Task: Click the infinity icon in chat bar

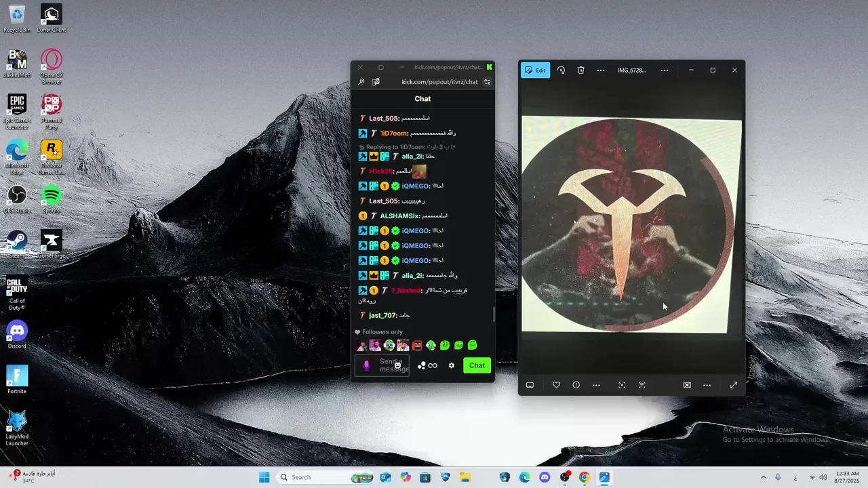Action: pos(433,365)
